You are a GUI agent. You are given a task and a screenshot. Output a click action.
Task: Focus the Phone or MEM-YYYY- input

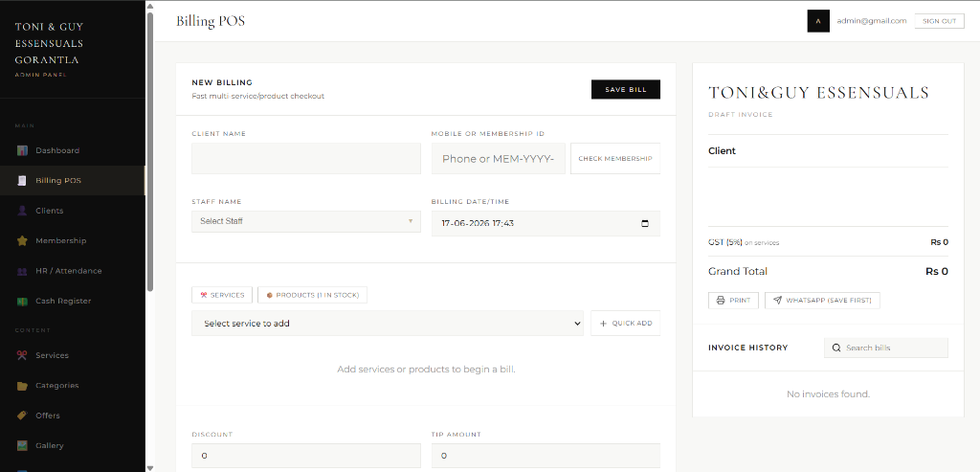(x=498, y=159)
